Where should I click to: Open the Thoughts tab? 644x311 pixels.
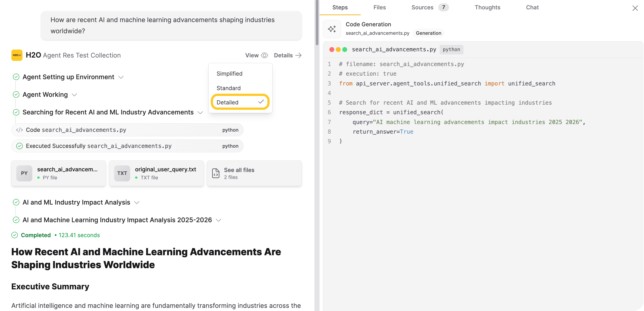coord(487,8)
